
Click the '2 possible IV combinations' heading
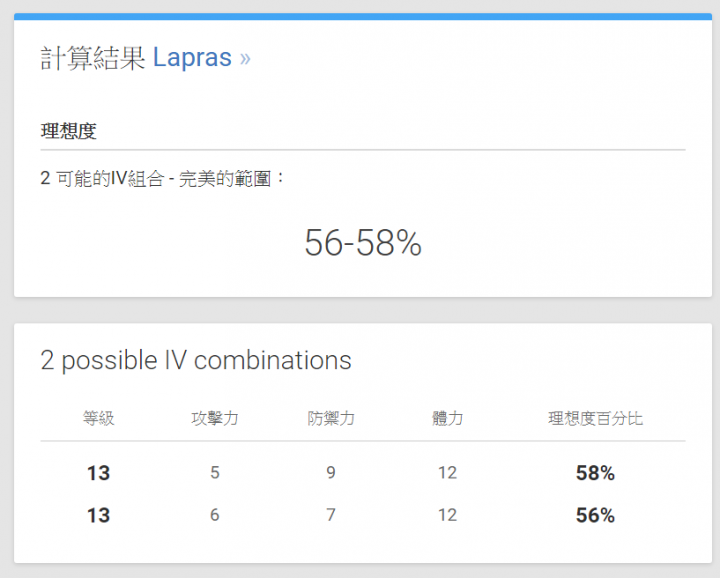point(196,360)
